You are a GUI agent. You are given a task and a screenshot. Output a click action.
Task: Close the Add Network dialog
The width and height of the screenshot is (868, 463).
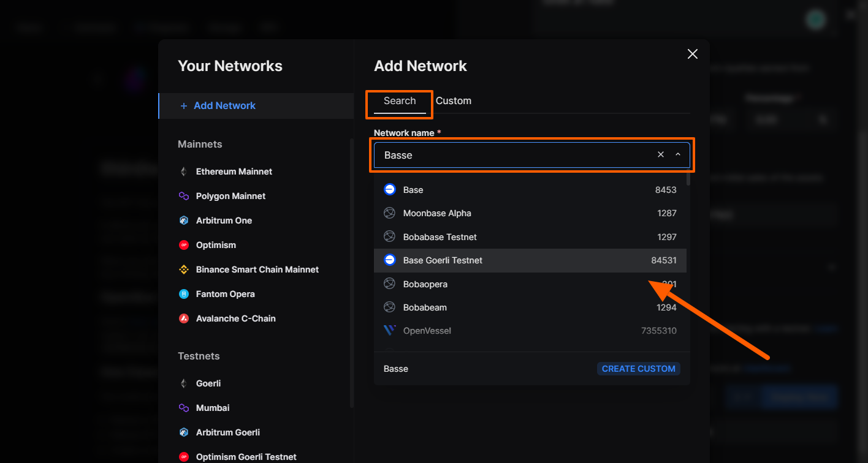693,54
